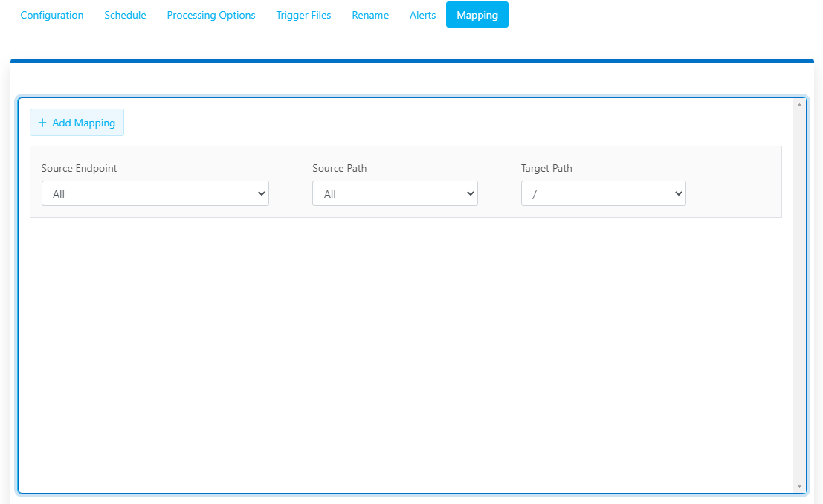Screen dimensions: 823x504
Task: Click the mapping panel vertical scrollbar track
Action: (799, 297)
